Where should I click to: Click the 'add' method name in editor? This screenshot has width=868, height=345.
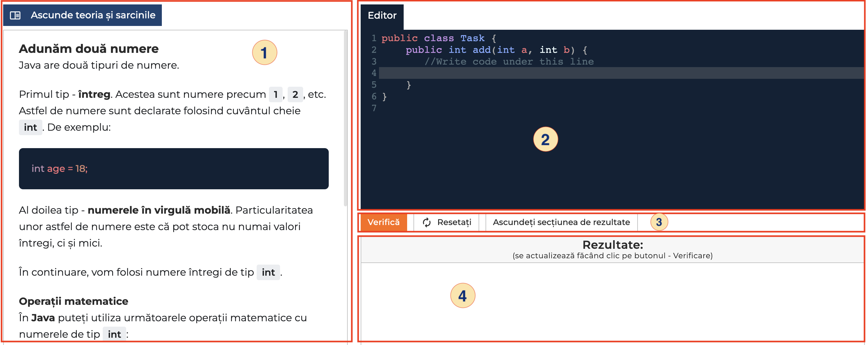[481, 50]
